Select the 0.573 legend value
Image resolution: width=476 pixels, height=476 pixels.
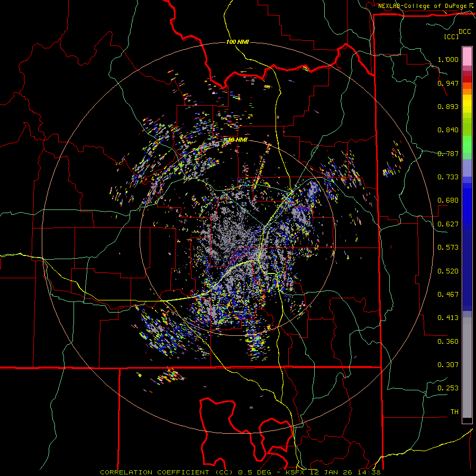pos(448,248)
